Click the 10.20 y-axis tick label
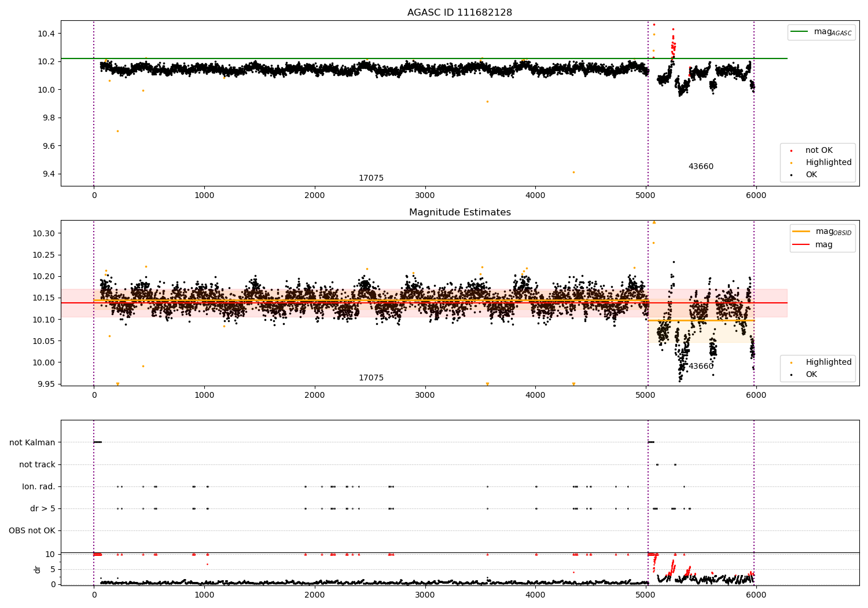 (44, 277)
